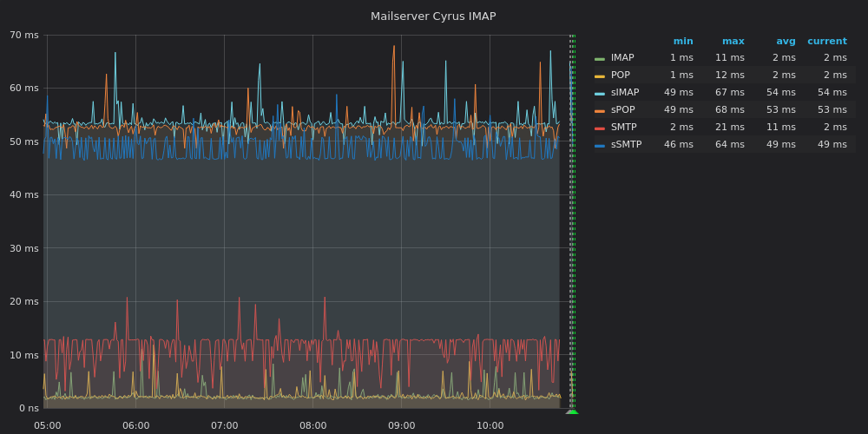This screenshot has height=434, width=868.
Task: Click the sSMTP legend name
Action: pos(627,145)
